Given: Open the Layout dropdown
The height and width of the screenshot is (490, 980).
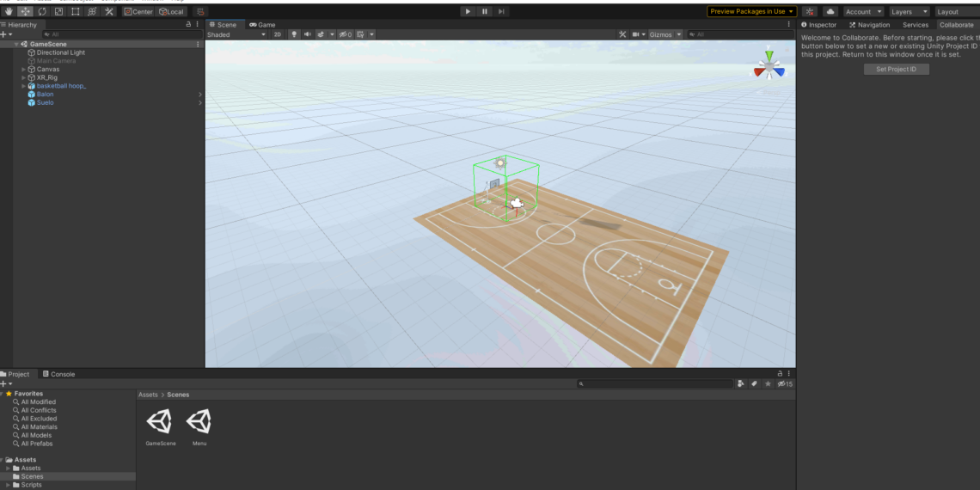Looking at the screenshot, I should point(958,11).
